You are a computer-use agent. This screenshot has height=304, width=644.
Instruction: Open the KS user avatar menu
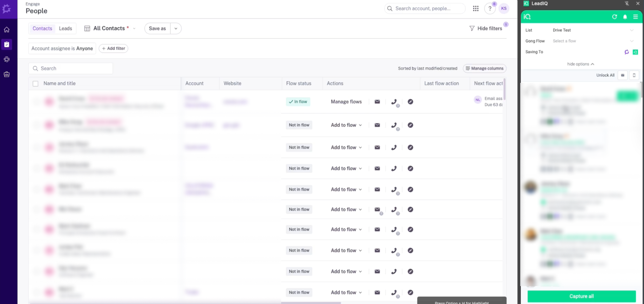504,8
